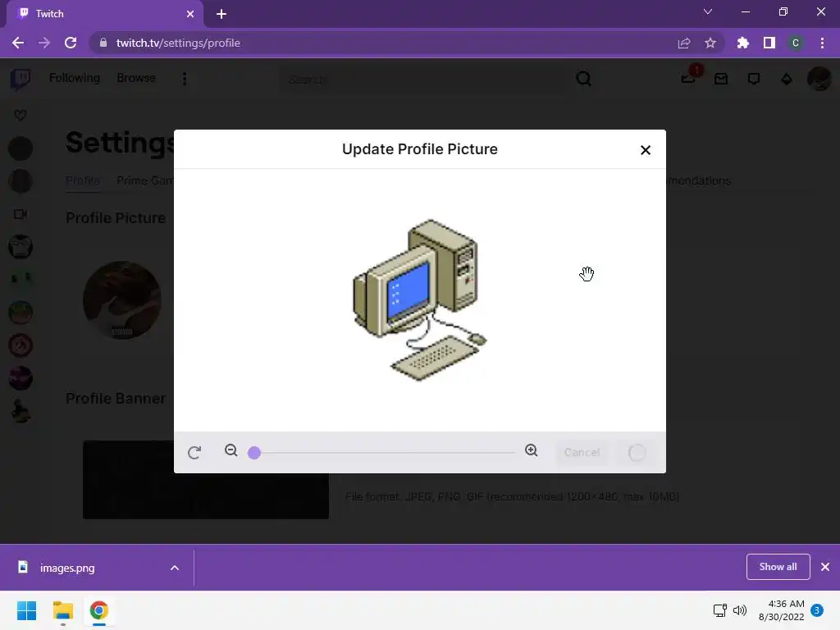Open the clock showing 4:36 AM
The image size is (840, 630).
coord(782,610)
